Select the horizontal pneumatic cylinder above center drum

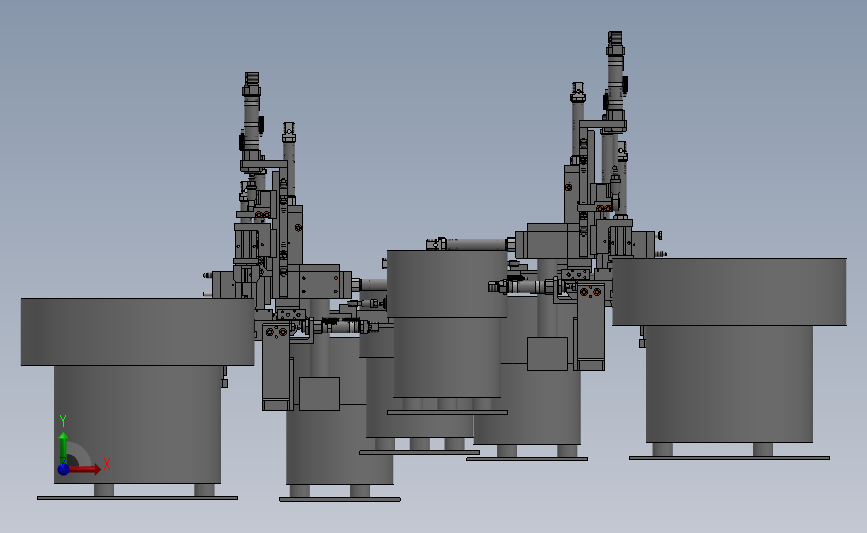pyautogui.click(x=470, y=244)
